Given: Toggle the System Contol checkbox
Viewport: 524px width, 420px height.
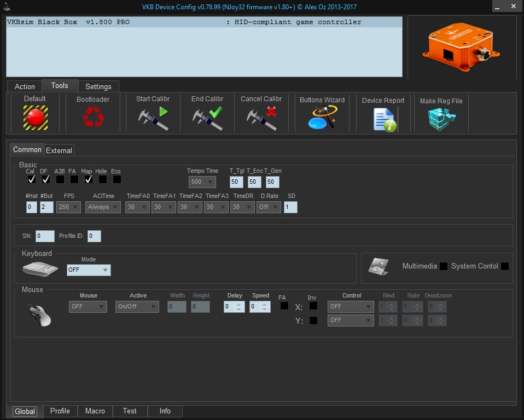Looking at the screenshot, I should (x=505, y=266).
